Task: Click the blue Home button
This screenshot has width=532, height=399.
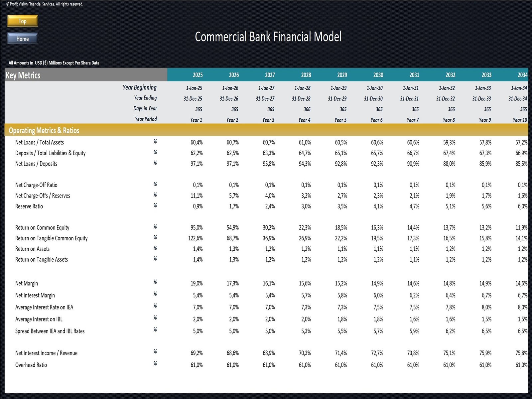Action: pos(23,39)
